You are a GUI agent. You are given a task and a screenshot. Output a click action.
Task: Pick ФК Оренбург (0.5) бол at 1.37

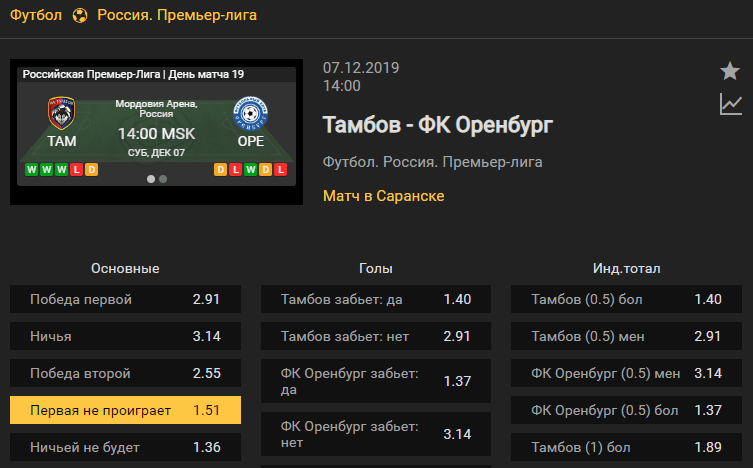(626, 410)
